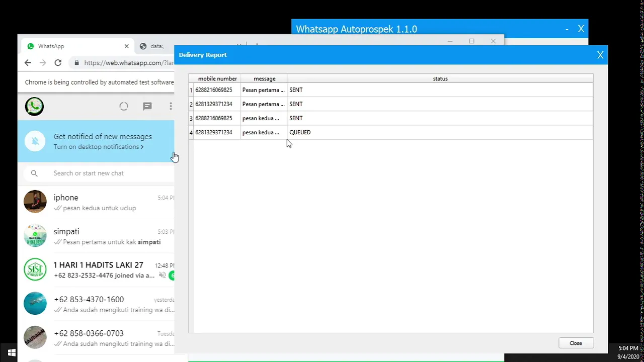Click the Chrome address bar URL
This screenshot has width=644, height=362.
tap(129, 63)
